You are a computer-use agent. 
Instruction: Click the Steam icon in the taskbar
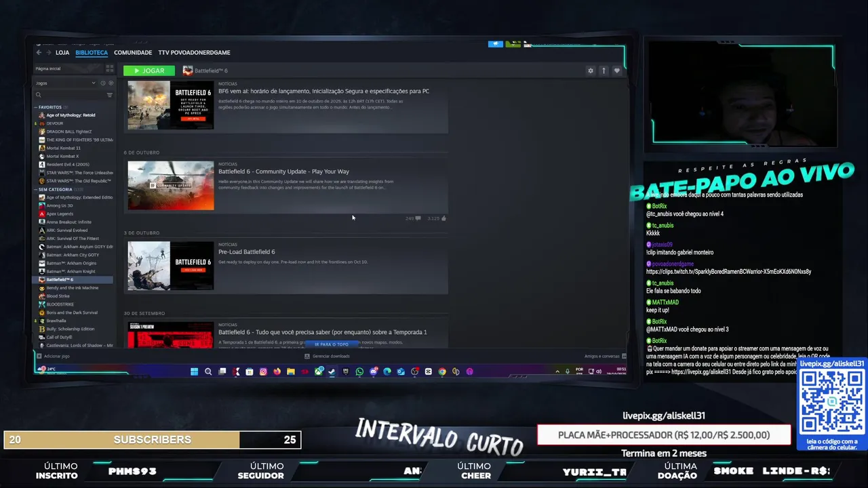click(332, 371)
